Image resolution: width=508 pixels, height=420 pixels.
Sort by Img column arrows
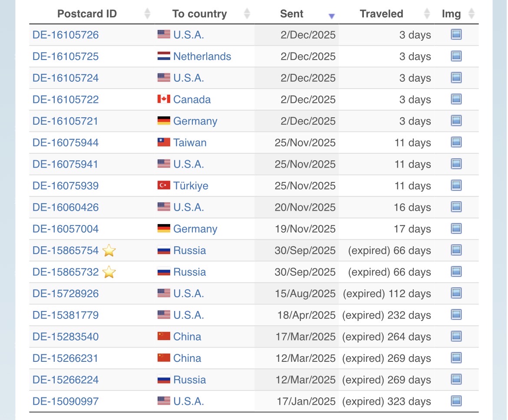[x=472, y=14]
